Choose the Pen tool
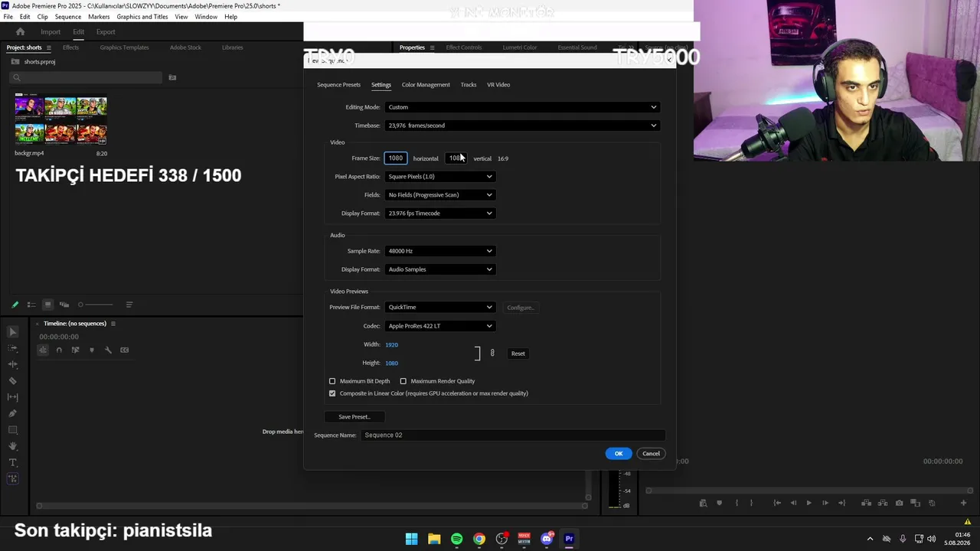The width and height of the screenshot is (980, 551). [13, 414]
